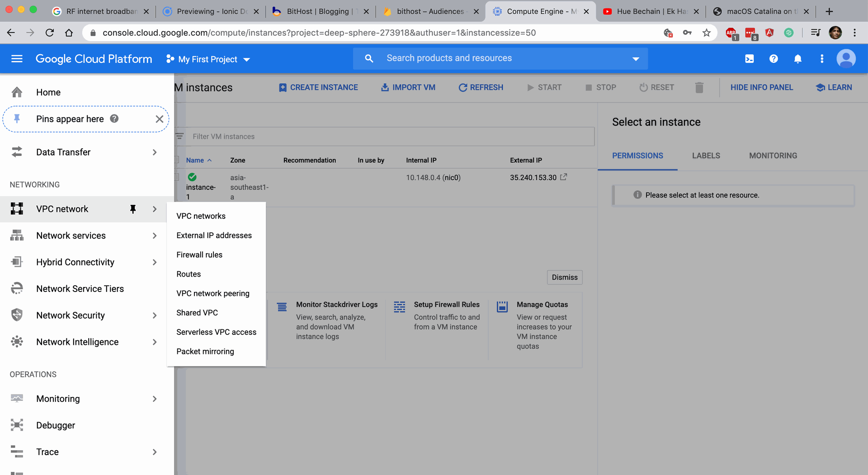This screenshot has width=868, height=475.
Task: Select the Permissions tab
Action: 637,155
